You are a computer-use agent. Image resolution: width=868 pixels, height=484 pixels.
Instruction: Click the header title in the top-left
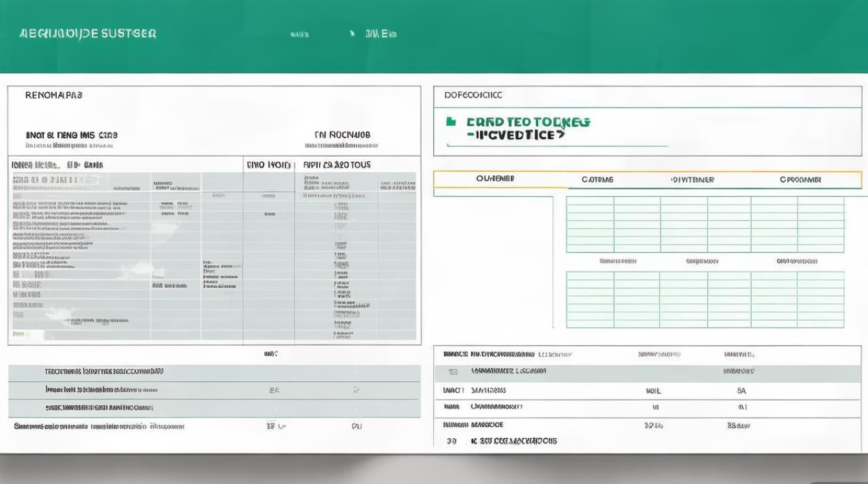click(88, 34)
